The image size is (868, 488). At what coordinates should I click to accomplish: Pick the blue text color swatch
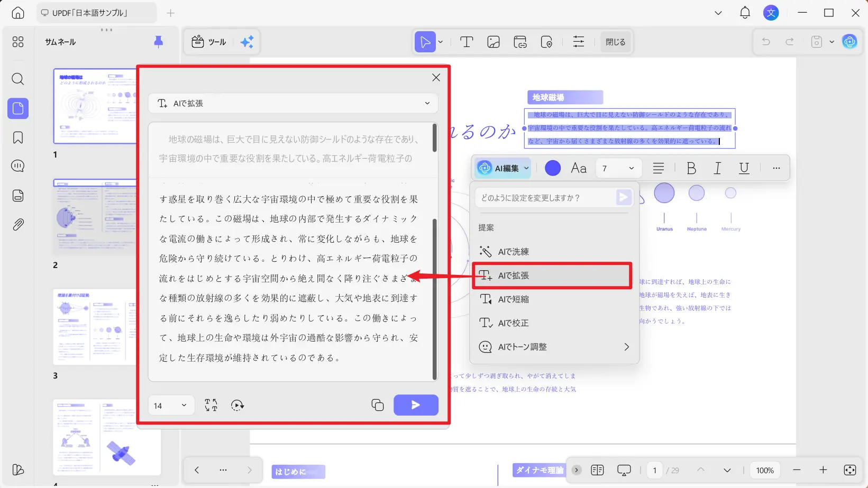pyautogui.click(x=552, y=168)
